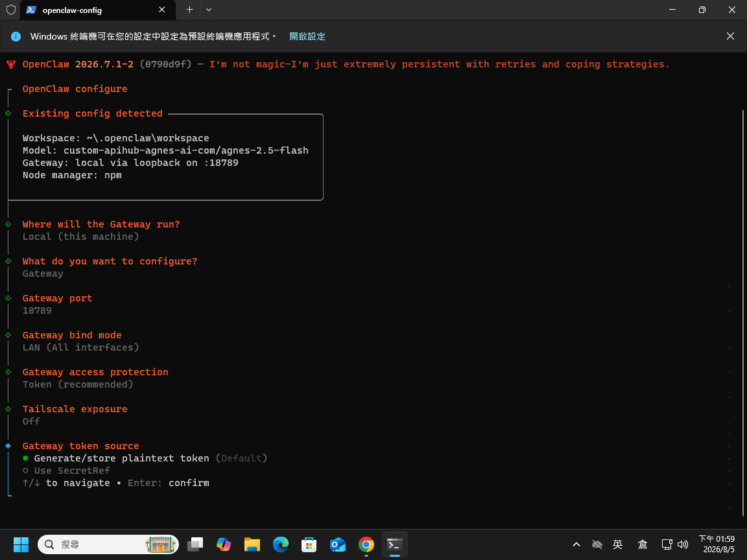Image resolution: width=747 pixels, height=560 pixels.
Task: Click the 'LAN (All interfaces)' answer
Action: click(80, 347)
